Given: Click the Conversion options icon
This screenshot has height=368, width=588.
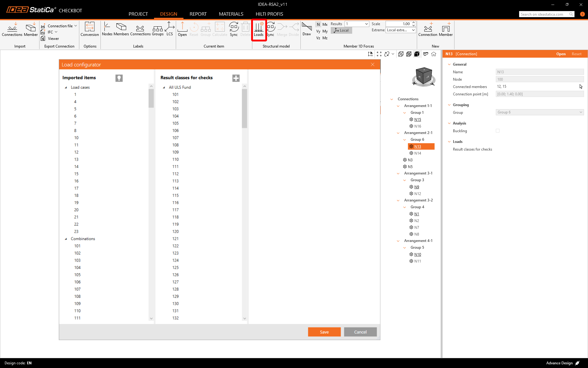Looking at the screenshot, I should [x=89, y=29].
